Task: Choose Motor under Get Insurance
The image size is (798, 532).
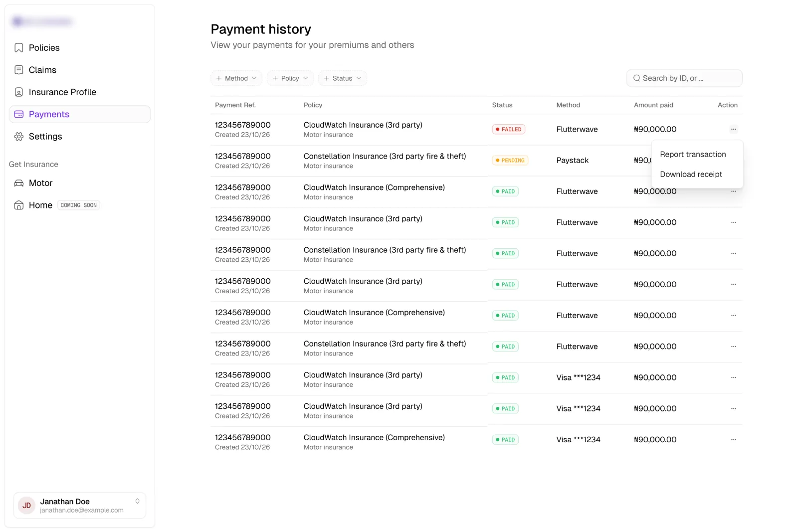Action: tap(80, 183)
